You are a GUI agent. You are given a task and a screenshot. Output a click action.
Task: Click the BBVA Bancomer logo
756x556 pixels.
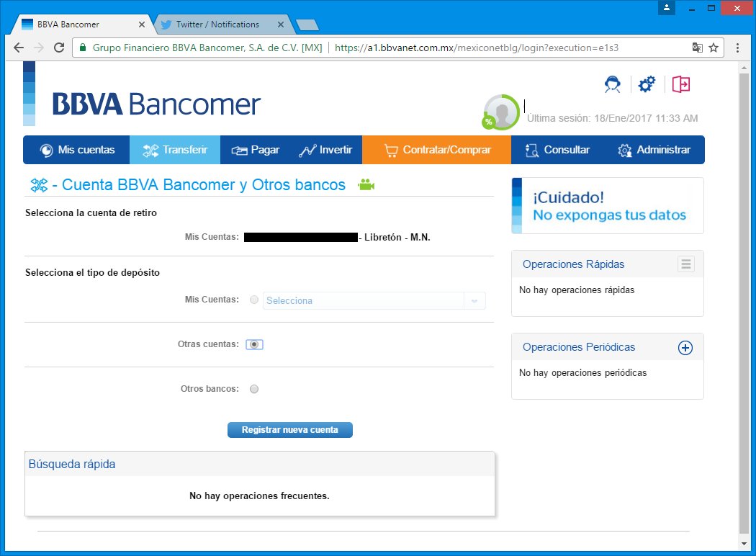[156, 104]
